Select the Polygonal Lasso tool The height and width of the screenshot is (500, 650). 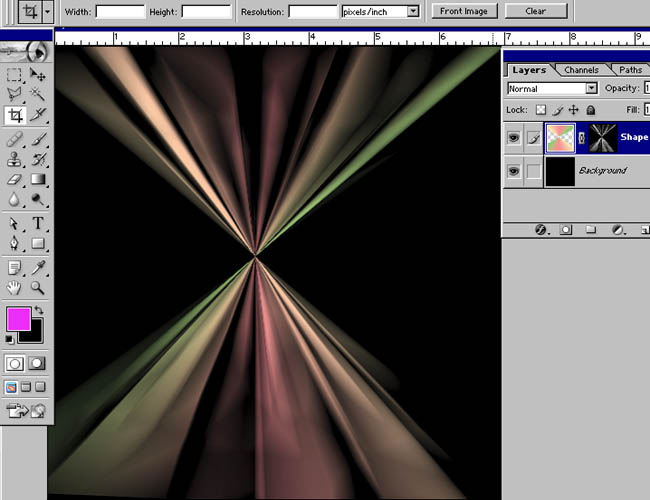[x=14, y=95]
